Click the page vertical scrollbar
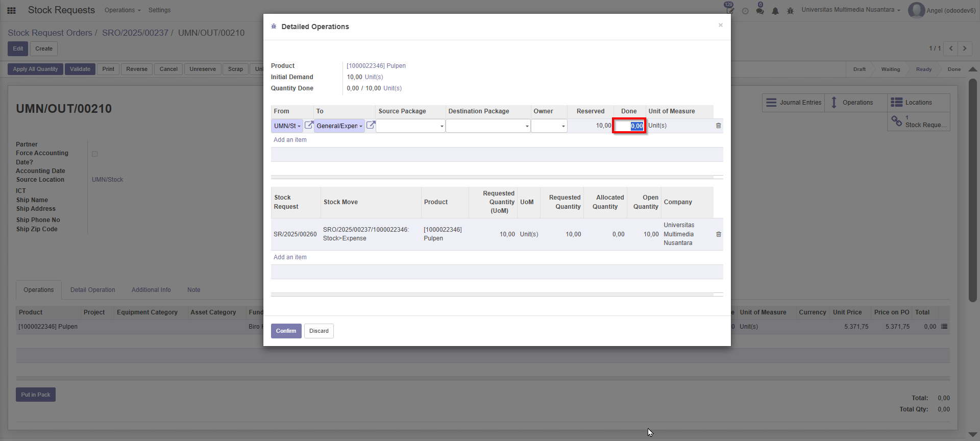This screenshot has height=441, width=980. coord(973,190)
